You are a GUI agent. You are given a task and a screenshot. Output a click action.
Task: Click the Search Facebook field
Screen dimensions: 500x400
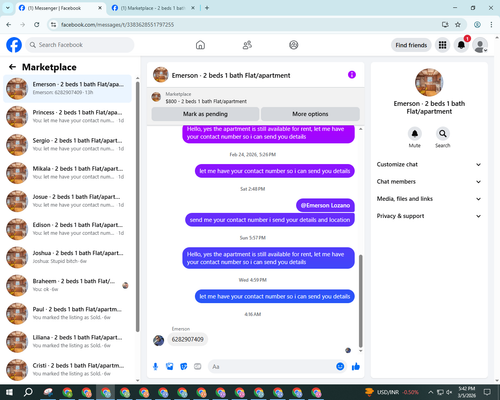[x=80, y=45]
